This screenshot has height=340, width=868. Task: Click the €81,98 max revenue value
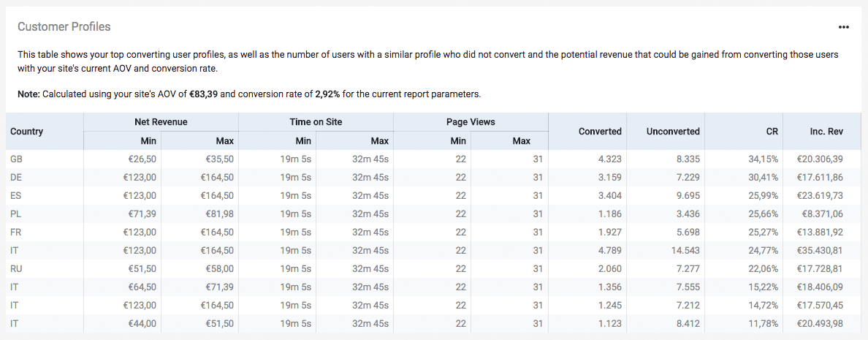pos(221,214)
